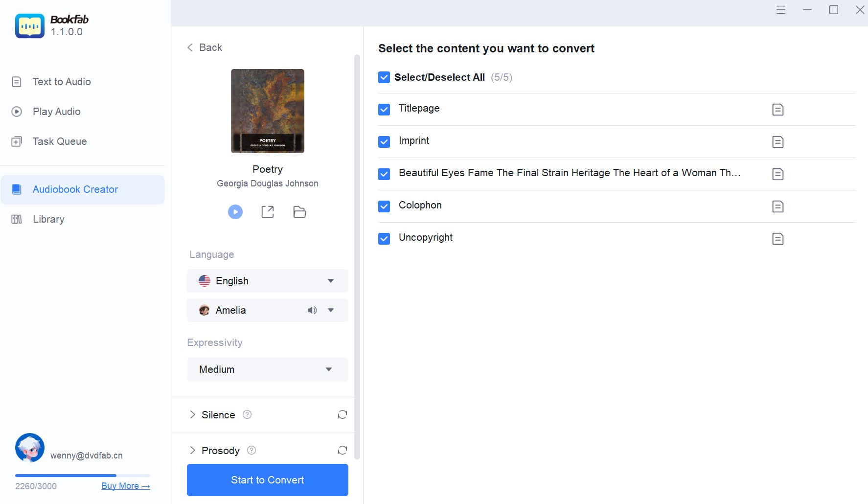Click the version number 1.1.0.0
Image resolution: width=868 pixels, height=504 pixels.
click(x=67, y=32)
